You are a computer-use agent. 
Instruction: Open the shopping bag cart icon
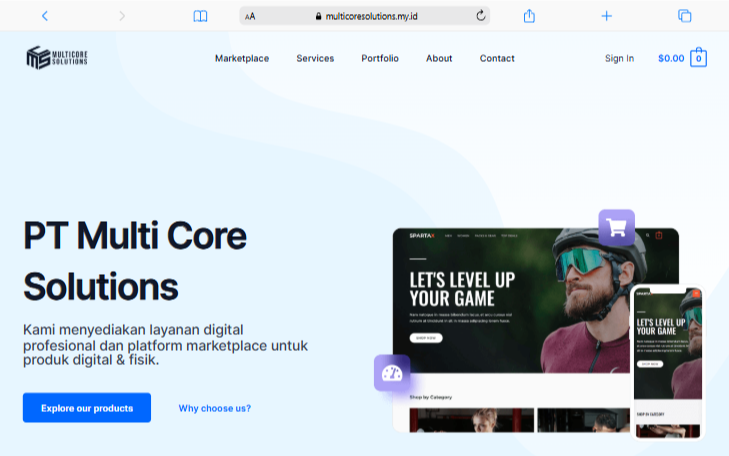point(698,58)
